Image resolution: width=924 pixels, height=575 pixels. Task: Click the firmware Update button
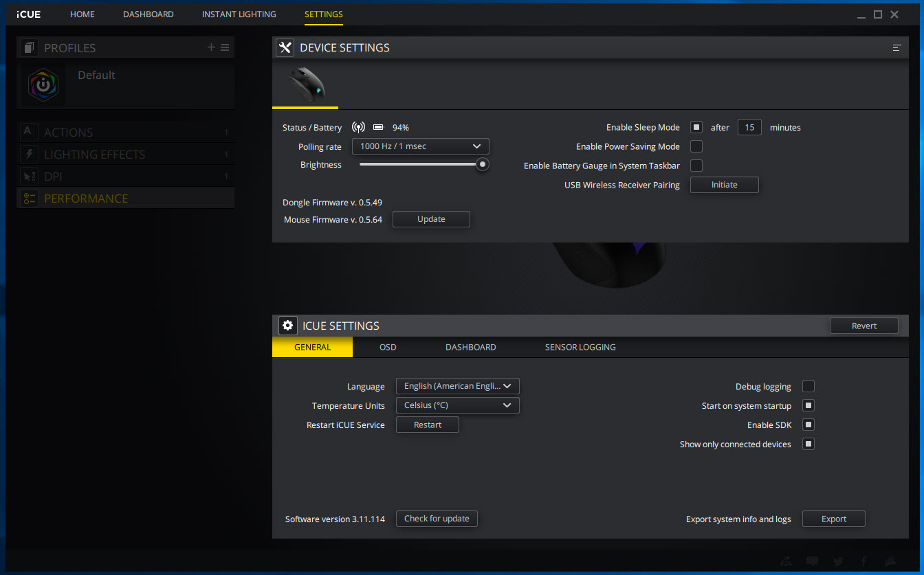pyautogui.click(x=431, y=219)
